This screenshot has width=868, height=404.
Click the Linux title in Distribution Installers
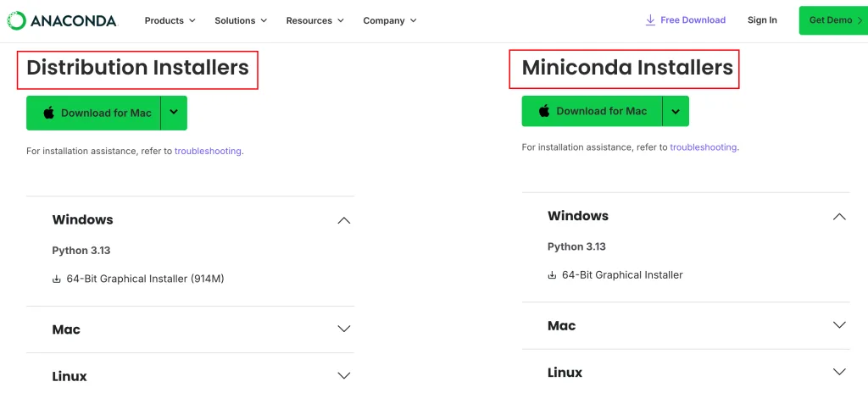click(70, 376)
